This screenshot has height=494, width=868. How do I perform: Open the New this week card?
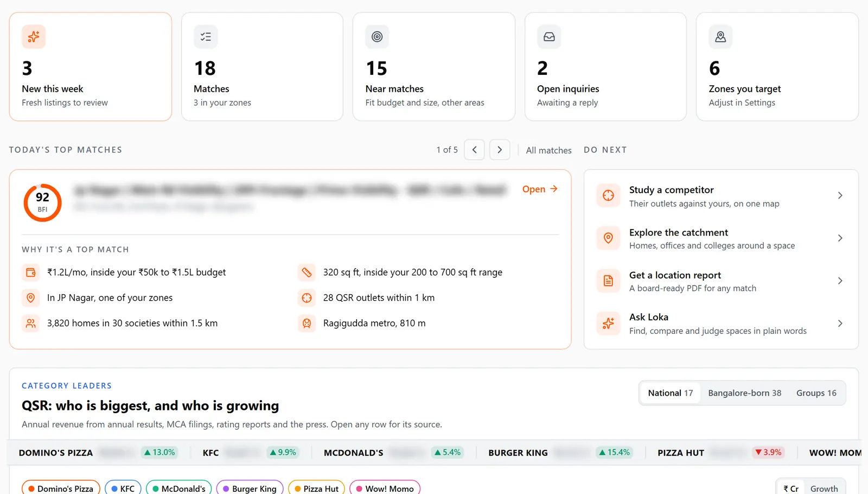pos(91,67)
